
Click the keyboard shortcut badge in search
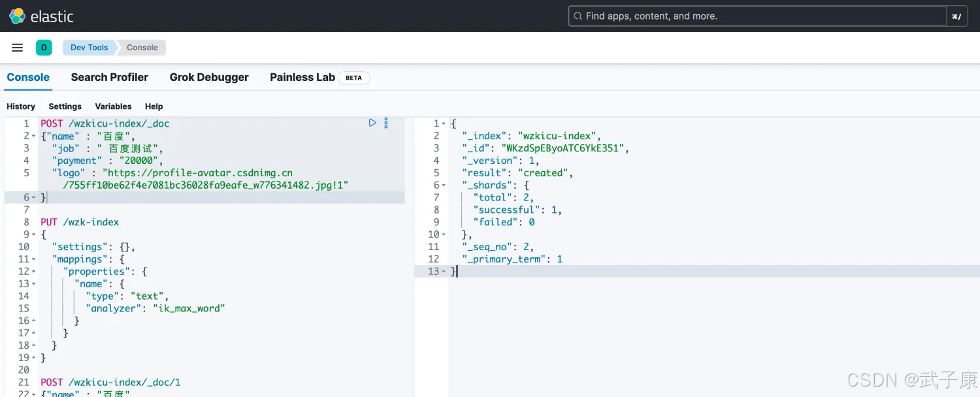pos(956,16)
